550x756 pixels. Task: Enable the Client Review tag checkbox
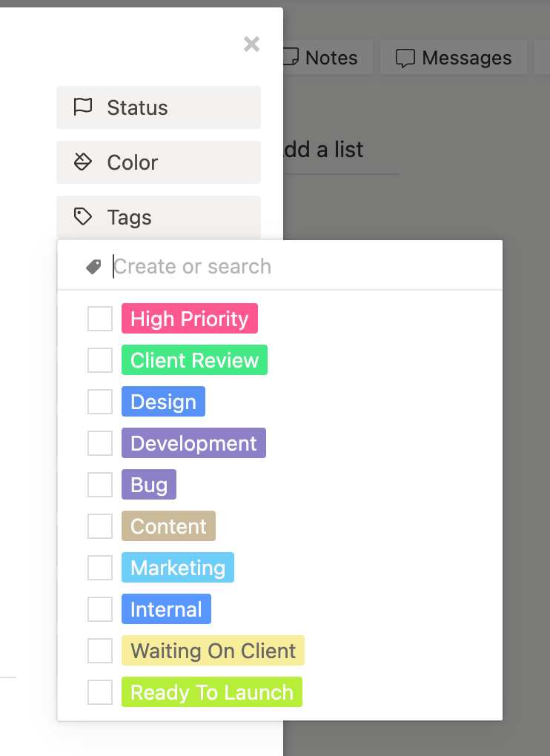100,360
